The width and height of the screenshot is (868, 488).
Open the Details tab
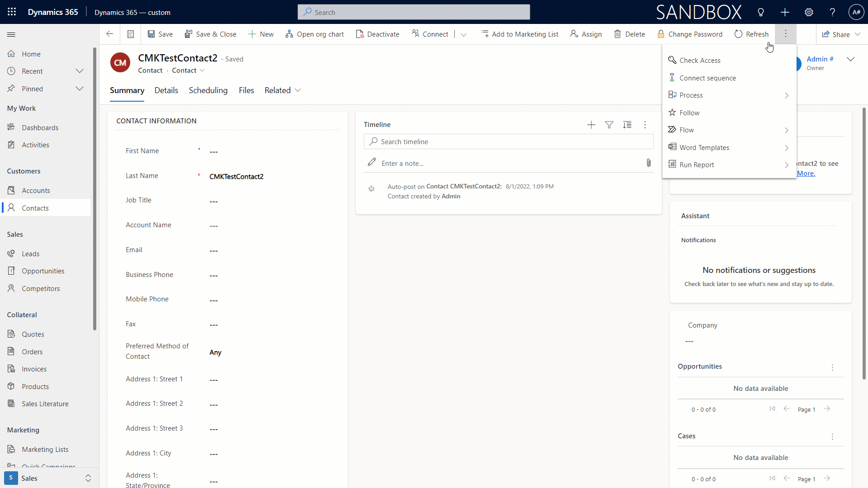coord(166,90)
